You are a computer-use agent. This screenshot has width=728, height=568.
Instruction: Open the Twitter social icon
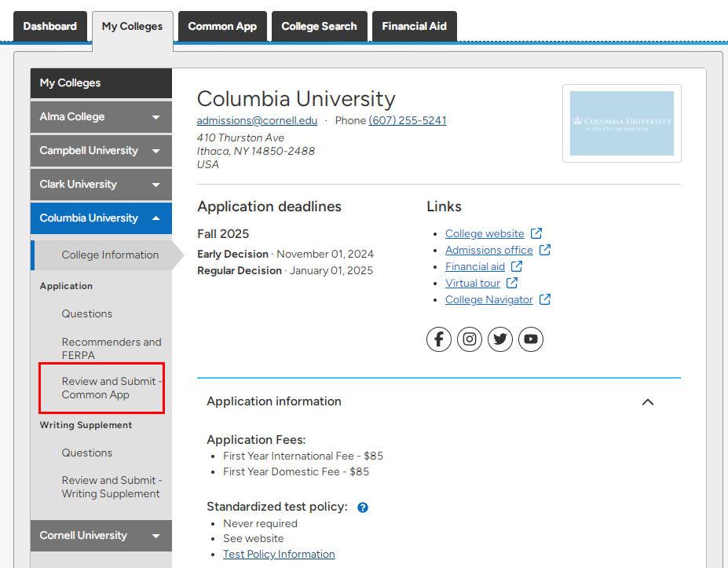tap(500, 339)
